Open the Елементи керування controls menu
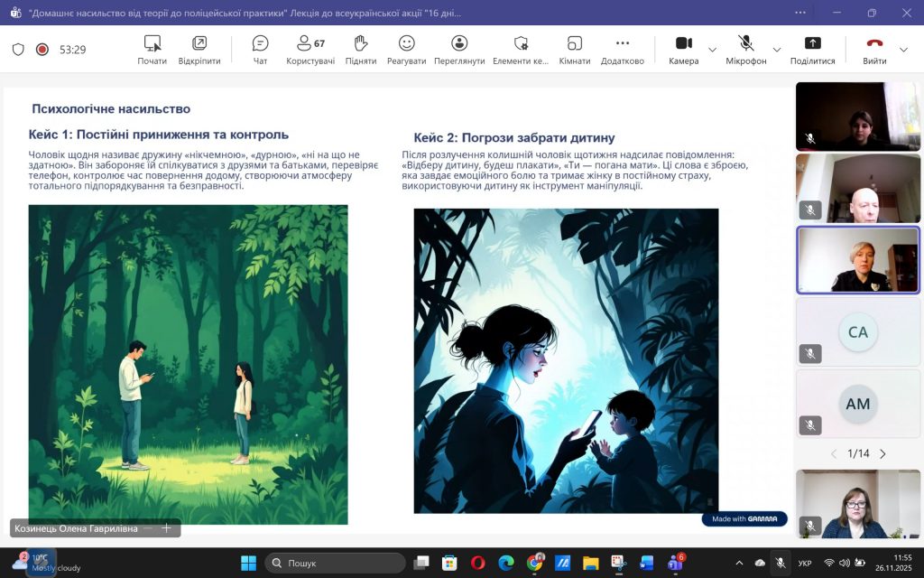 [x=521, y=49]
